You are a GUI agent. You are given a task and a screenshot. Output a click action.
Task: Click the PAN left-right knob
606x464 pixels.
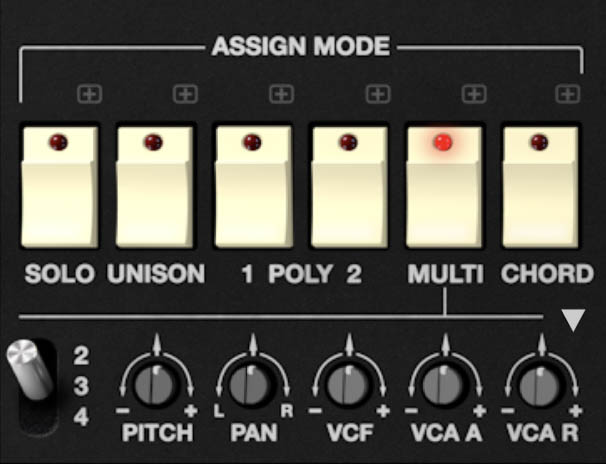tap(252, 385)
